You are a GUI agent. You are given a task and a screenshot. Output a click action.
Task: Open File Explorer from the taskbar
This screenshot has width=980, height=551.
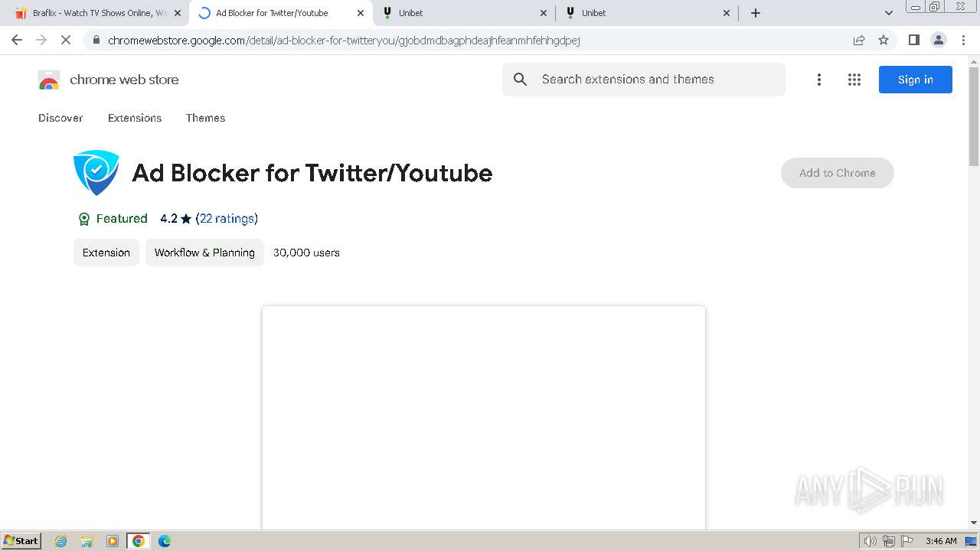click(87, 541)
